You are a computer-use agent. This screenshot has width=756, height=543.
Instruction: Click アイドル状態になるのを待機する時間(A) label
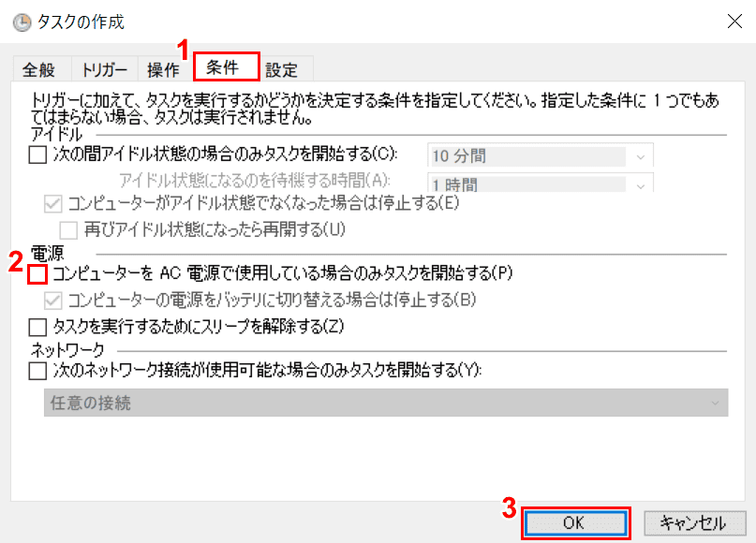click(x=255, y=180)
